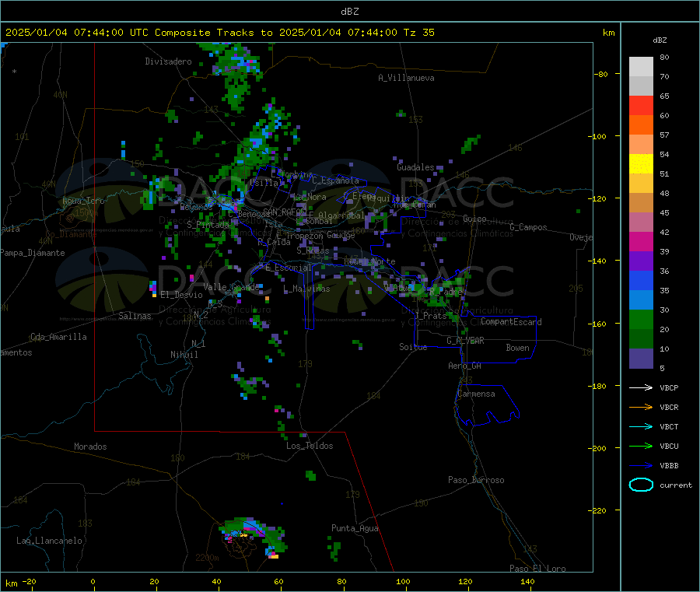Click the A_Villanueva place label
This screenshot has height=592, width=700.
pos(406,78)
